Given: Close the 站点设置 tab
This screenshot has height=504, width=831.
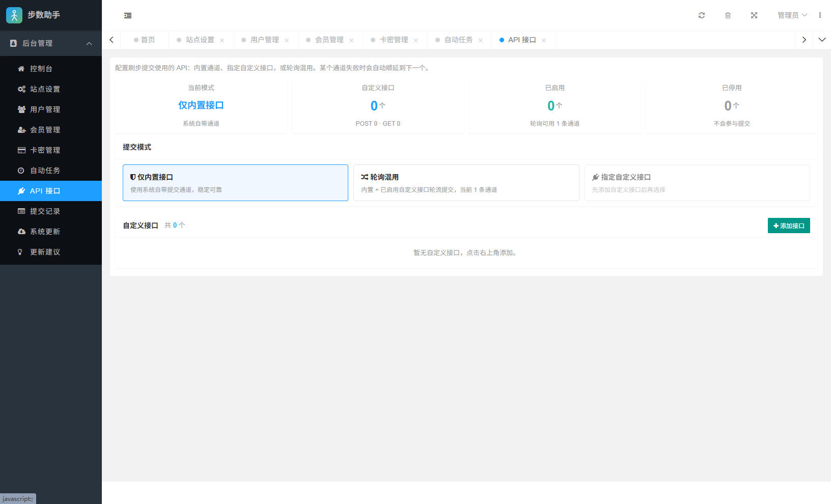Looking at the screenshot, I should pyautogui.click(x=222, y=40).
